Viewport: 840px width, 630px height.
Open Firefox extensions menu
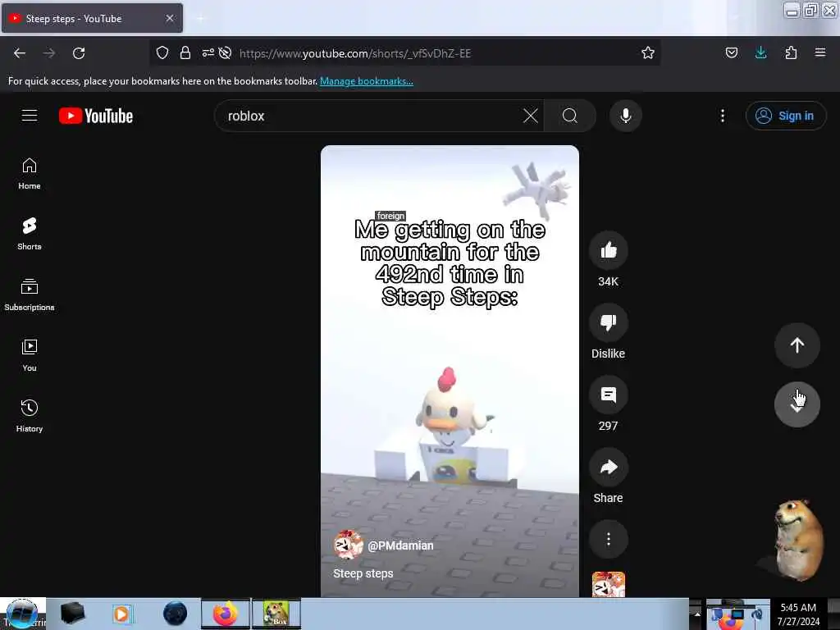(791, 53)
